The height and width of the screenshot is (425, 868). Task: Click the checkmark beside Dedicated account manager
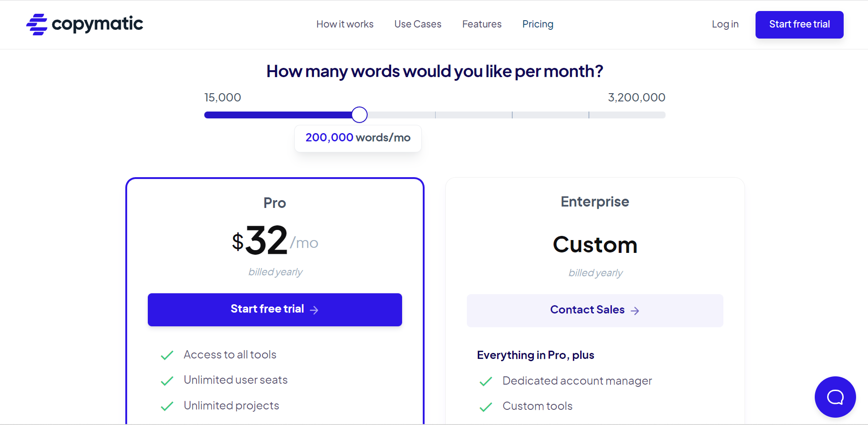pos(486,381)
